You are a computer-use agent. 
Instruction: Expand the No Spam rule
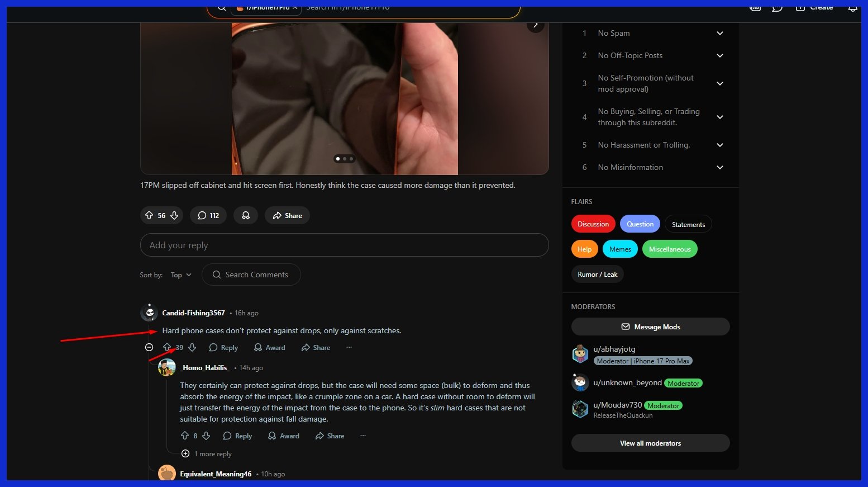719,34
